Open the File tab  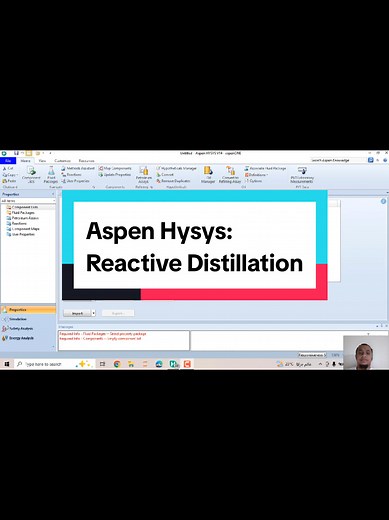point(8,161)
